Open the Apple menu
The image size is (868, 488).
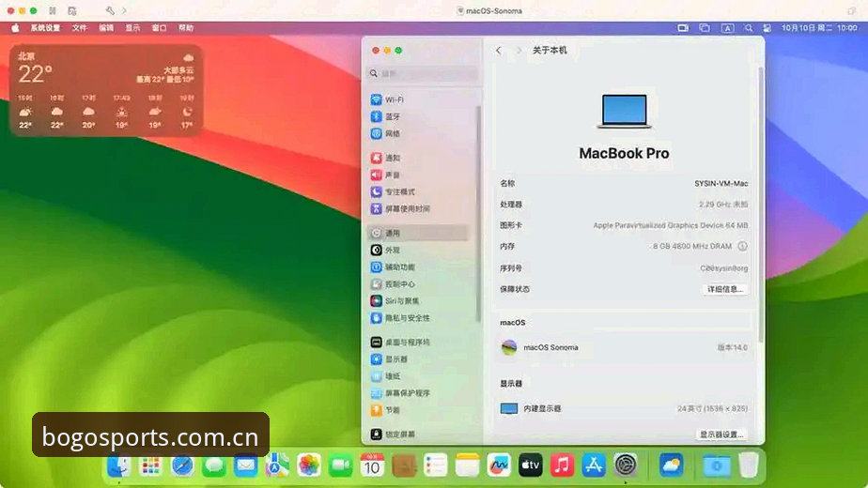coord(15,27)
